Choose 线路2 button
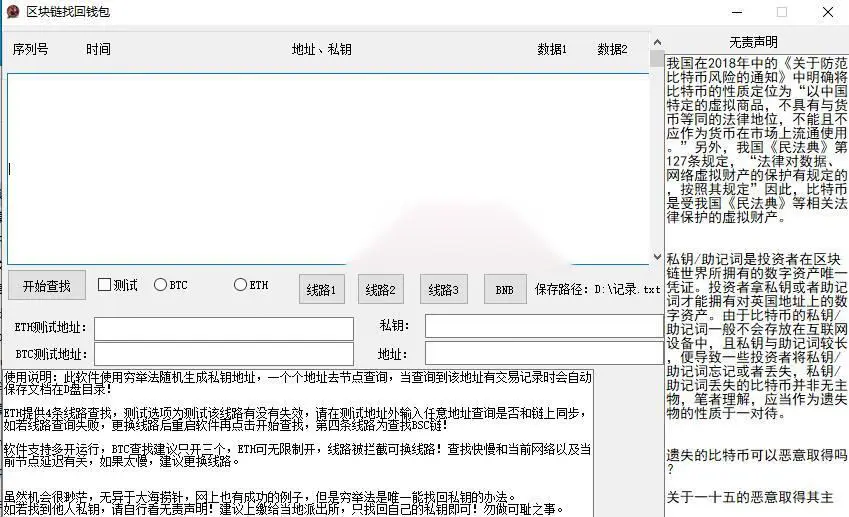This screenshot has width=849, height=517. tap(381, 290)
